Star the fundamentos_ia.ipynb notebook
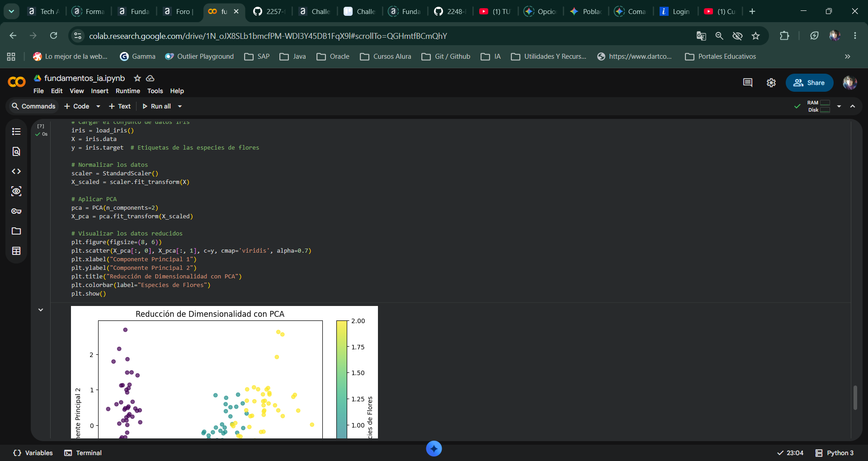 (x=137, y=78)
